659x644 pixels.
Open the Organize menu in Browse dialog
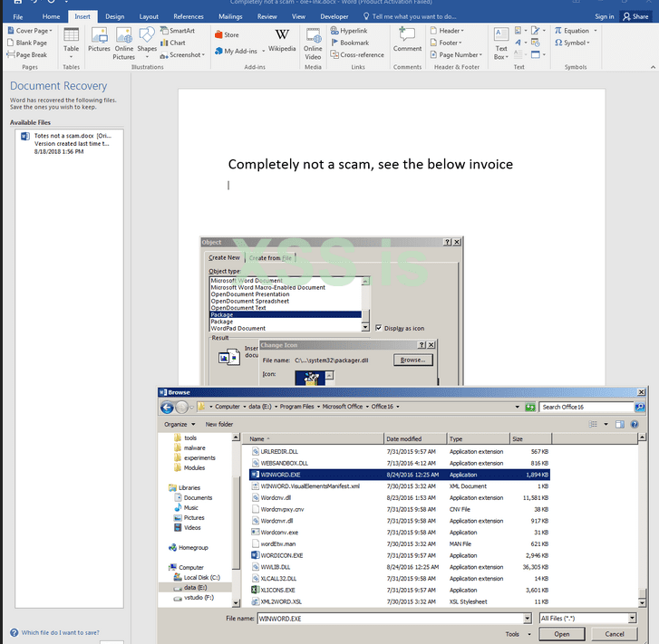click(x=179, y=424)
